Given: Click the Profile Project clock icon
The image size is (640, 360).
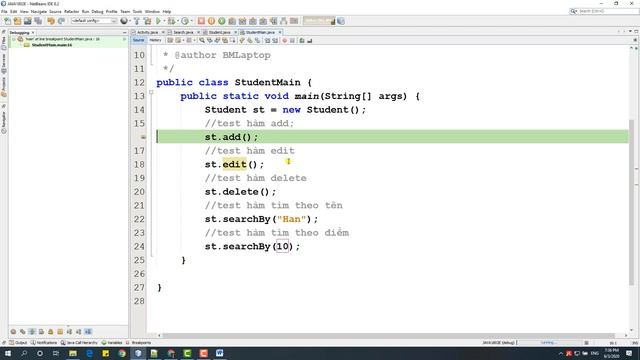Looking at the screenshot, I should [x=185, y=21].
